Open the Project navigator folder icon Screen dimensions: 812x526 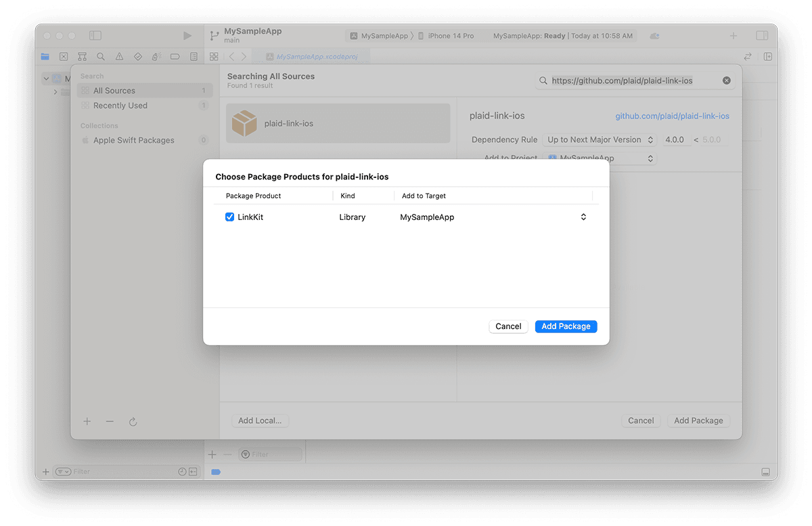coord(45,57)
